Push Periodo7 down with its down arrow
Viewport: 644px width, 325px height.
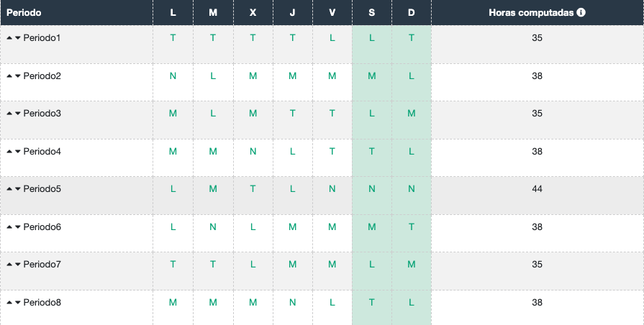pyautogui.click(x=18, y=265)
